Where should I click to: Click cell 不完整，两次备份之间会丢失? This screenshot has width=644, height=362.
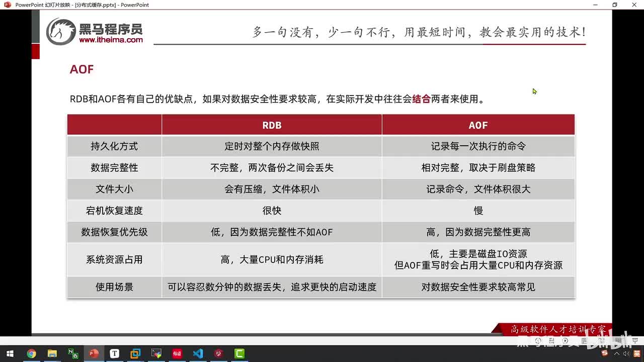(272, 167)
